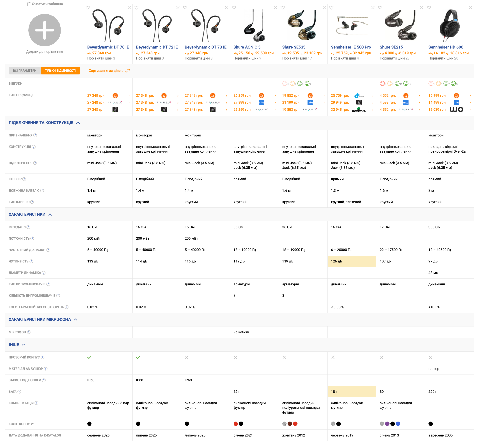Favorite Shure SE535 with heart icon
Image resolution: width=479 pixels, height=448 pixels.
[283, 8]
